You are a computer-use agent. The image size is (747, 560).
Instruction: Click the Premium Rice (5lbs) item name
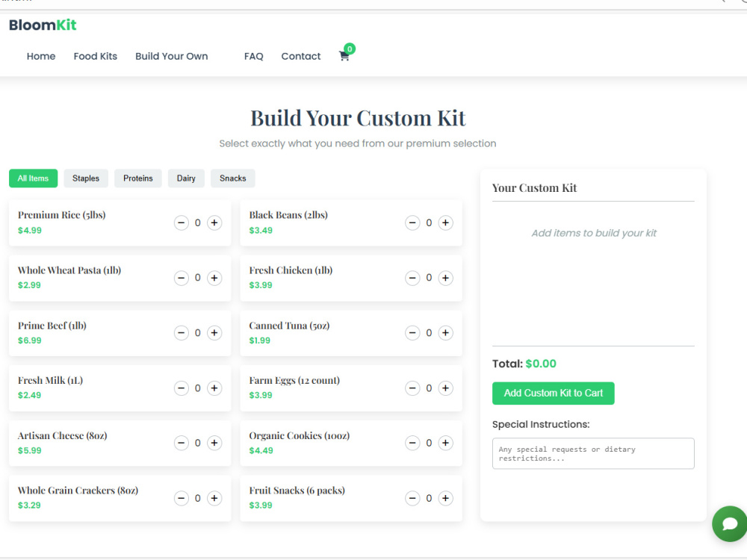pos(61,215)
